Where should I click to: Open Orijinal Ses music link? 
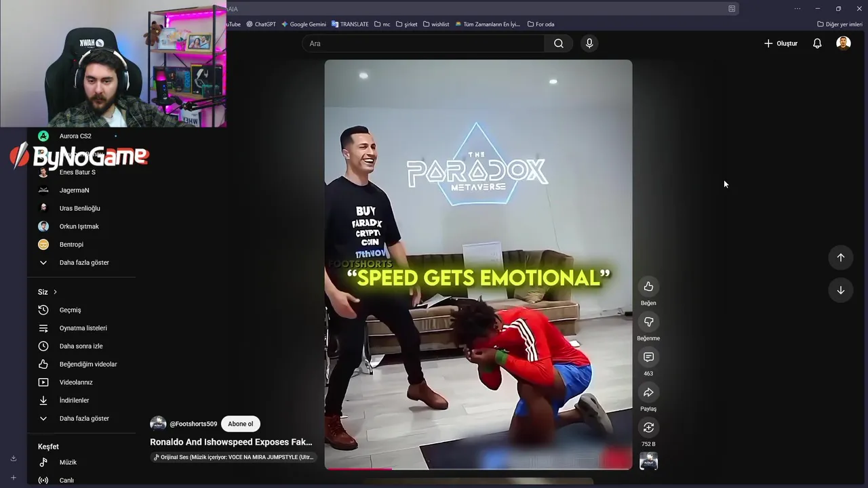[233, 457]
